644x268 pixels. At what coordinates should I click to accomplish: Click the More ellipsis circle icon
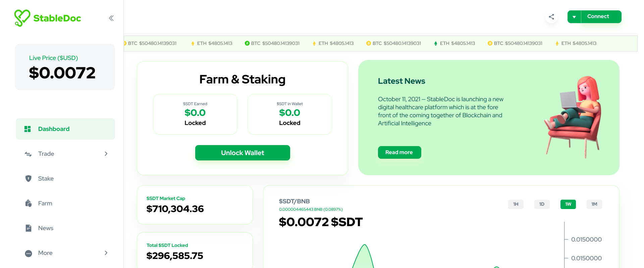29,253
